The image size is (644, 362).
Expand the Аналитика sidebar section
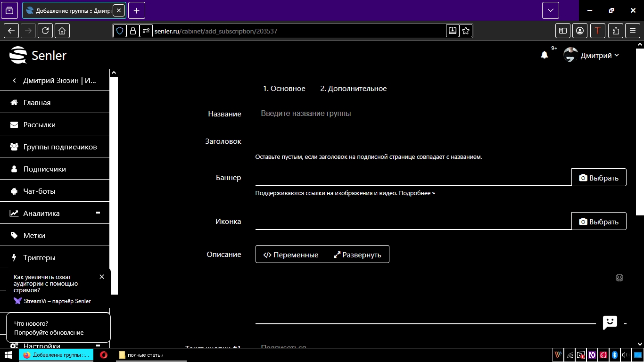[98, 213]
